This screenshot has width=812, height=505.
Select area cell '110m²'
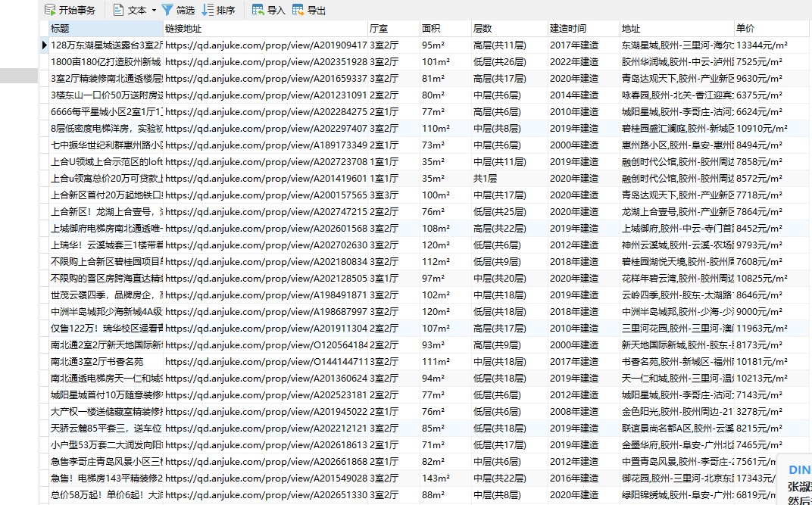[445, 128]
